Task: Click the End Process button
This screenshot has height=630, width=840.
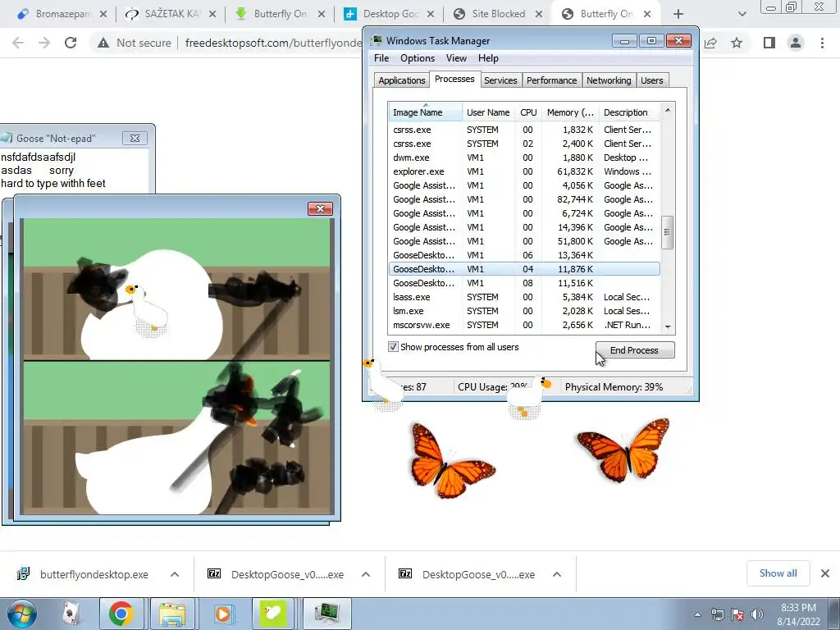Action: [635, 349]
